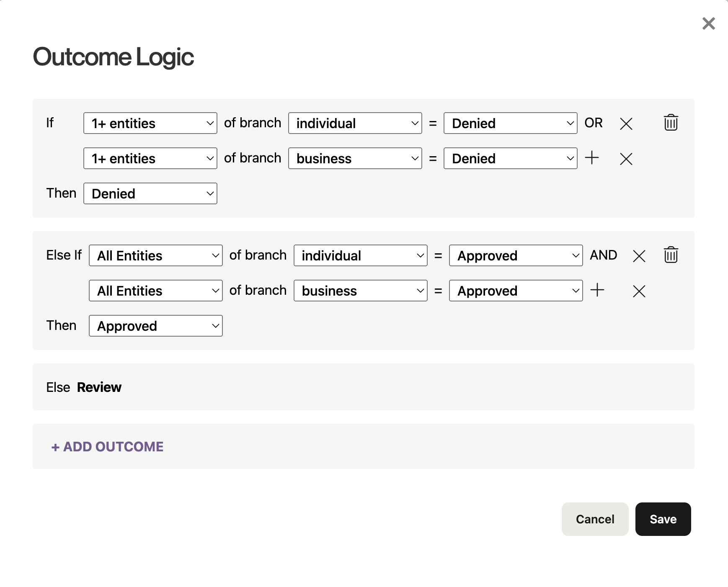728x587 pixels.
Task: Close the Outcome Logic dialog
Action: click(x=708, y=23)
